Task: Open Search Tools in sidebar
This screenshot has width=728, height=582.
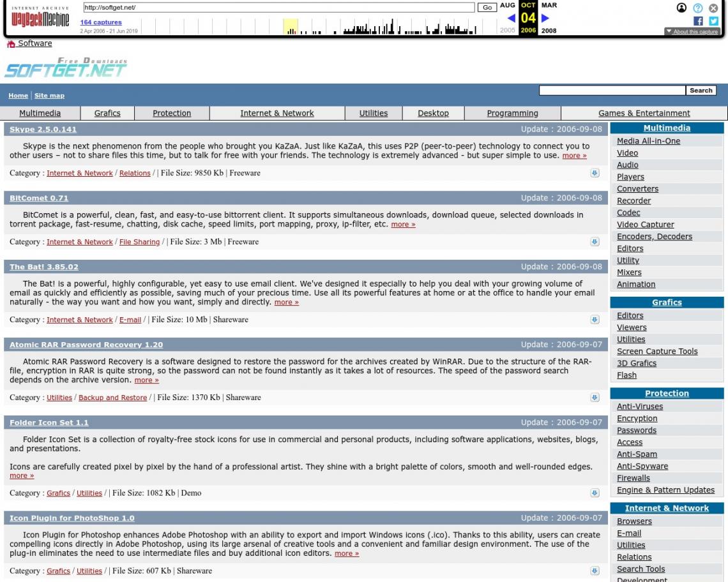Action: 641,569
